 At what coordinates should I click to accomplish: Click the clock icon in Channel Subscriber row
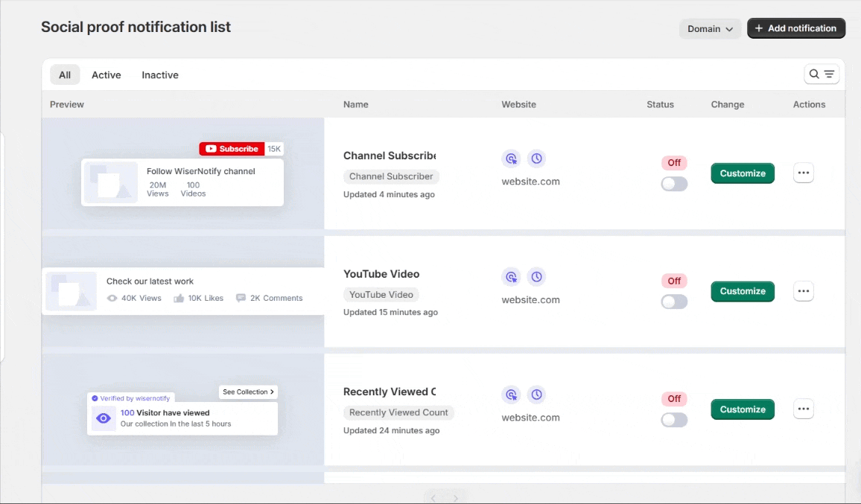[x=536, y=159]
